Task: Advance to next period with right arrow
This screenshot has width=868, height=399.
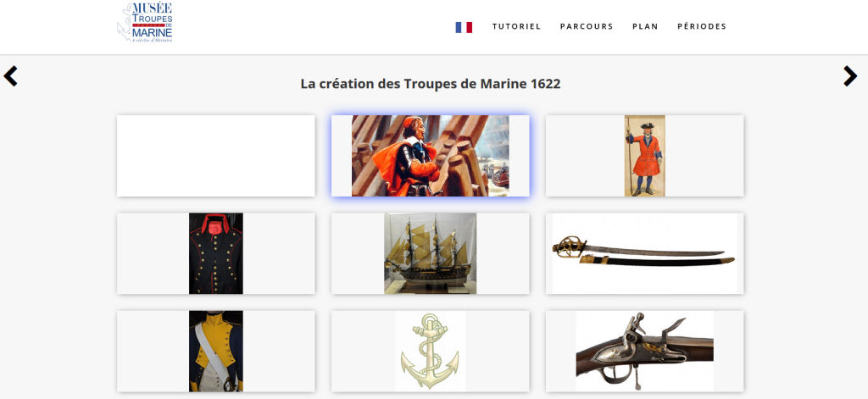Action: click(850, 76)
